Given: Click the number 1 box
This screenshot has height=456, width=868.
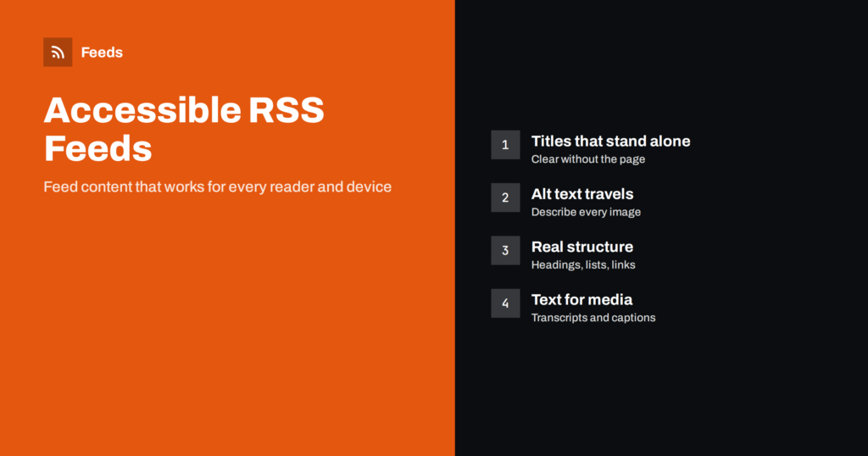Looking at the screenshot, I should point(505,145).
